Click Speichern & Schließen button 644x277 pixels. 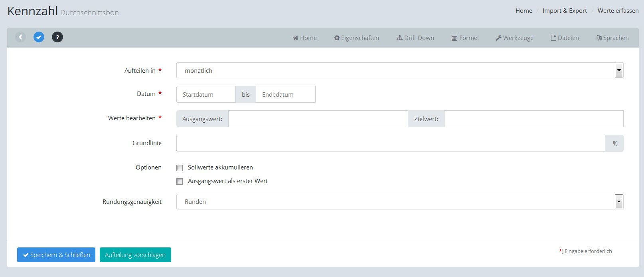[56, 255]
